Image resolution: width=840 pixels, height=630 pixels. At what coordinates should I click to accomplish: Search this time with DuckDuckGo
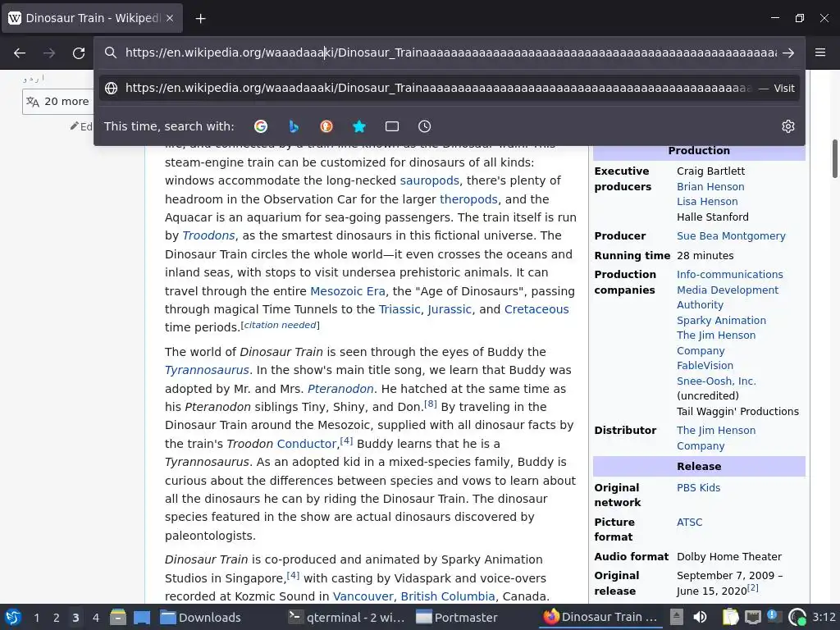tap(326, 126)
